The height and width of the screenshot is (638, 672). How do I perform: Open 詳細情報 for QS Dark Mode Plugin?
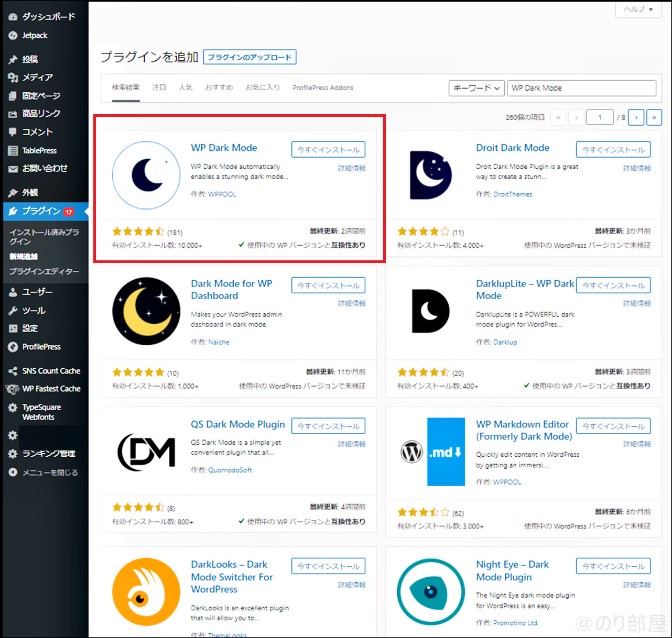point(352,444)
